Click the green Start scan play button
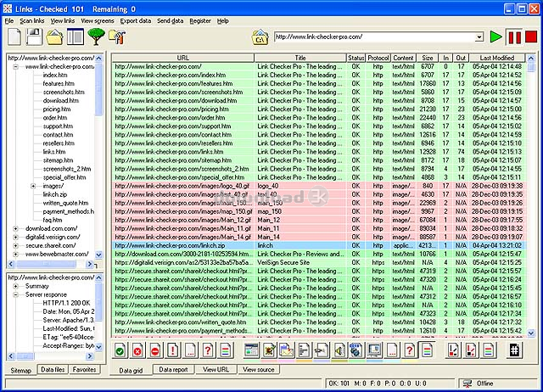The image size is (543, 392). pos(496,36)
